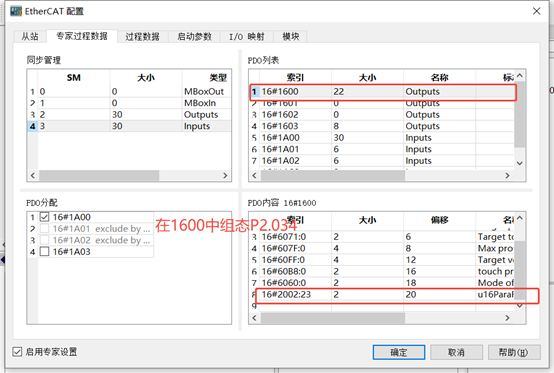This screenshot has height=373, width=554.
Task: Switch to the I/O 映射 tab
Action: tap(247, 36)
